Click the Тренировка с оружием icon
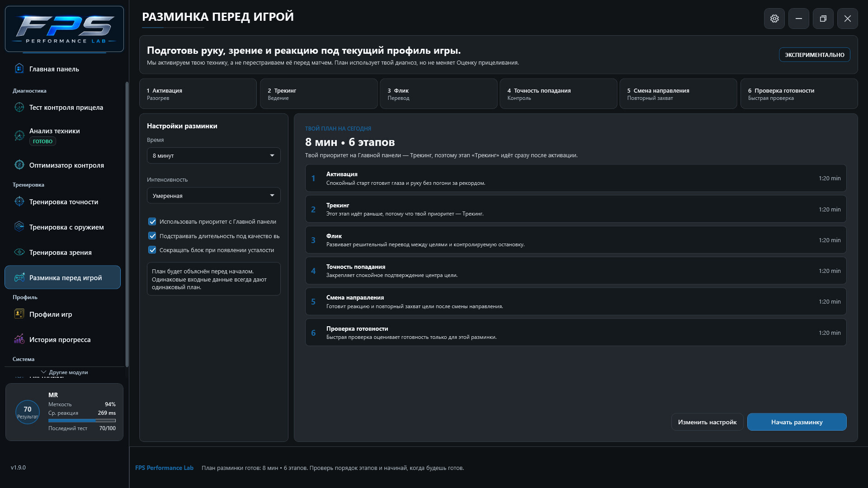Viewport: 868px width, 488px height. click(x=19, y=227)
